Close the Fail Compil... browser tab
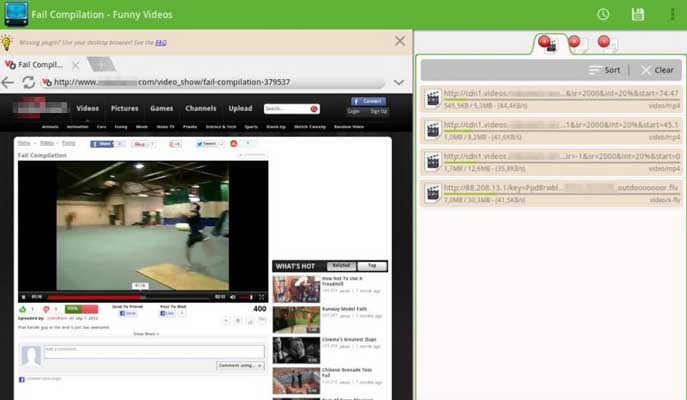Screen dimensions: 687x400 coord(75,65)
